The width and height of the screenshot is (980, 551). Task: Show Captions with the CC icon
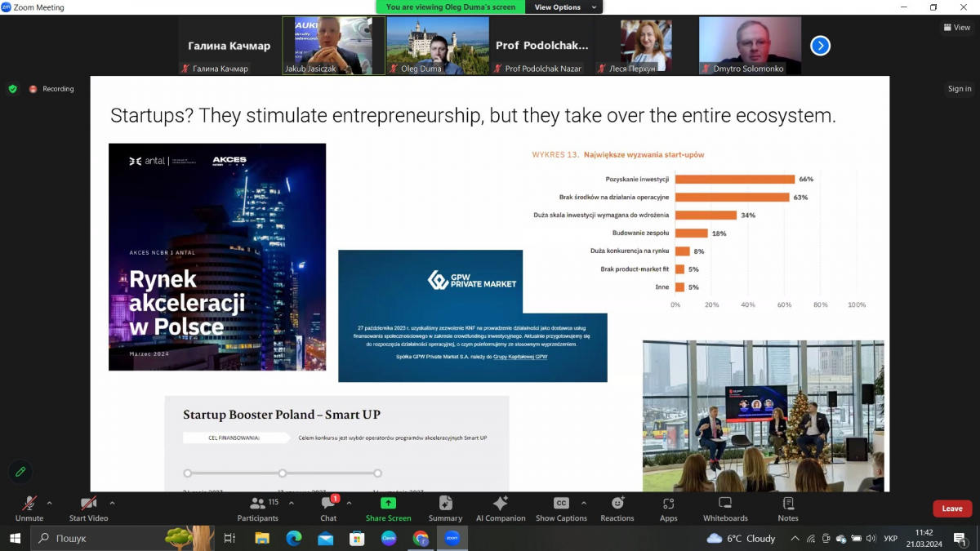pos(561,504)
